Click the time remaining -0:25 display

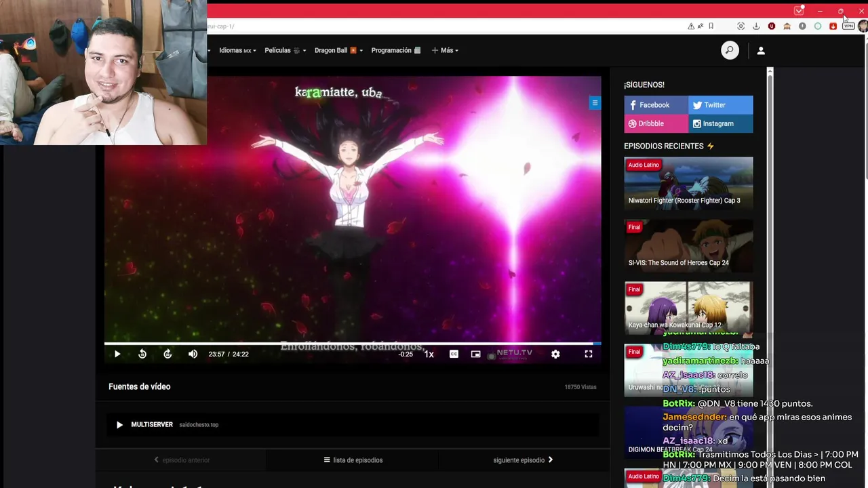coord(406,354)
